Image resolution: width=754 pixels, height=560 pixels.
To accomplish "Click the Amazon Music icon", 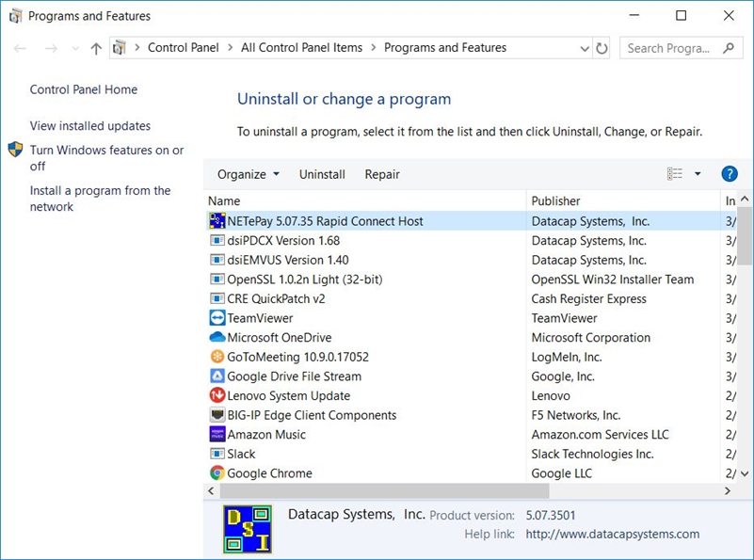I will point(217,434).
